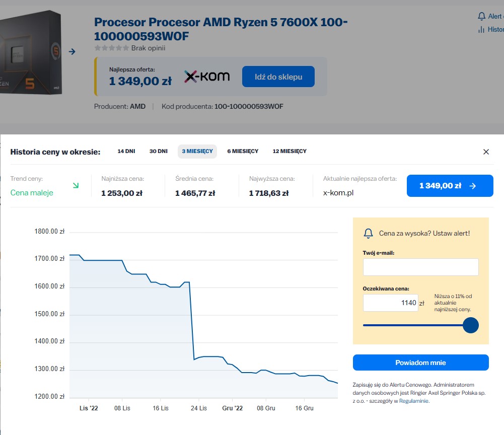
Task: Click the Brak opinii text
Action: tap(148, 48)
